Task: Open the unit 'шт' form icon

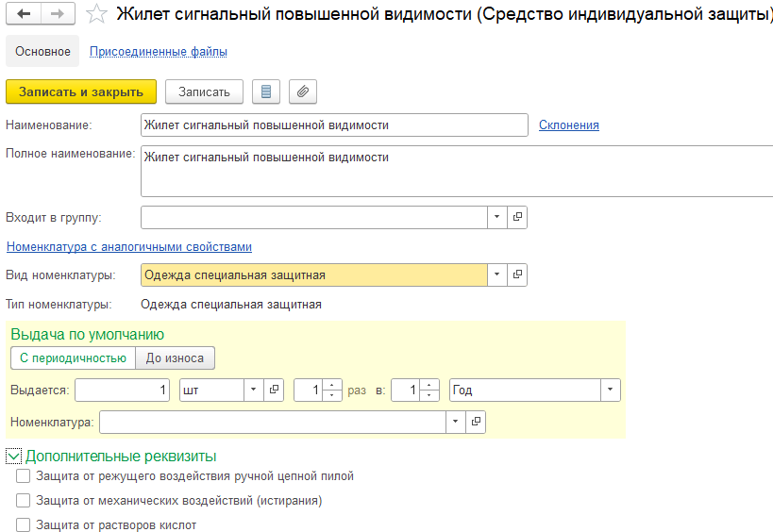Action: coord(274,390)
